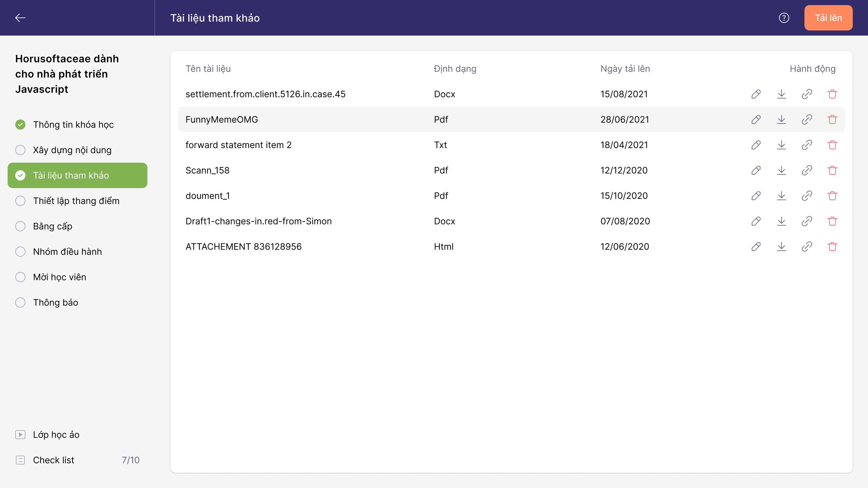Open the help question mark icon
The height and width of the screenshot is (488, 868).
click(x=784, y=18)
